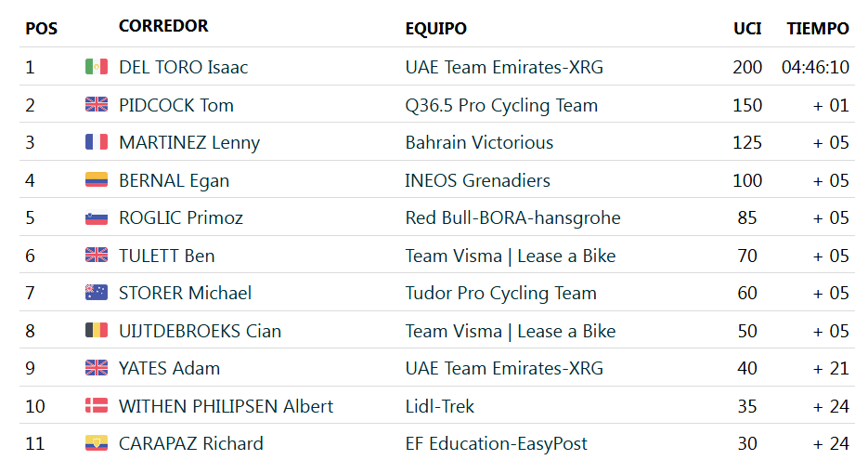The width and height of the screenshot is (868, 460).
Task: Click the Mexican flag beside DEL TORO Isaac
Action: [96, 67]
